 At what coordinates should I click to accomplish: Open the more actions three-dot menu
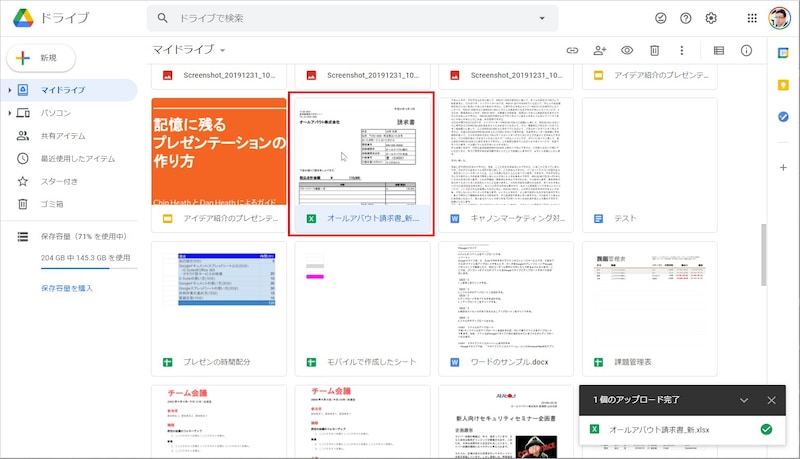[x=681, y=50]
